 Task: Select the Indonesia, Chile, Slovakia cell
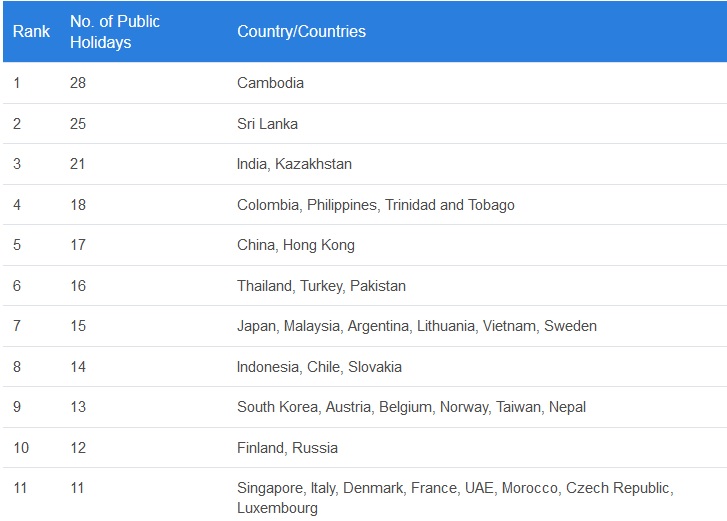(319, 367)
